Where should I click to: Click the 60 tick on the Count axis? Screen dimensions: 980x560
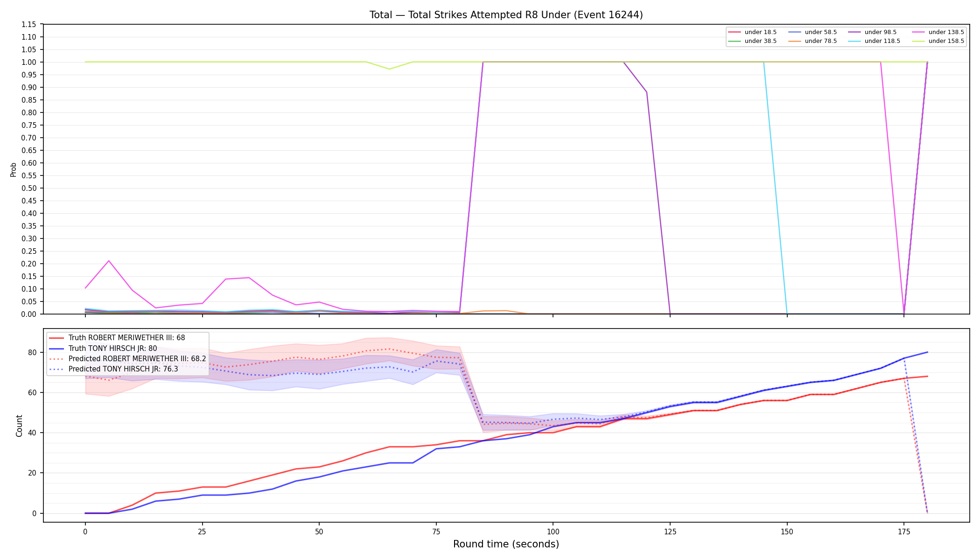32,392
